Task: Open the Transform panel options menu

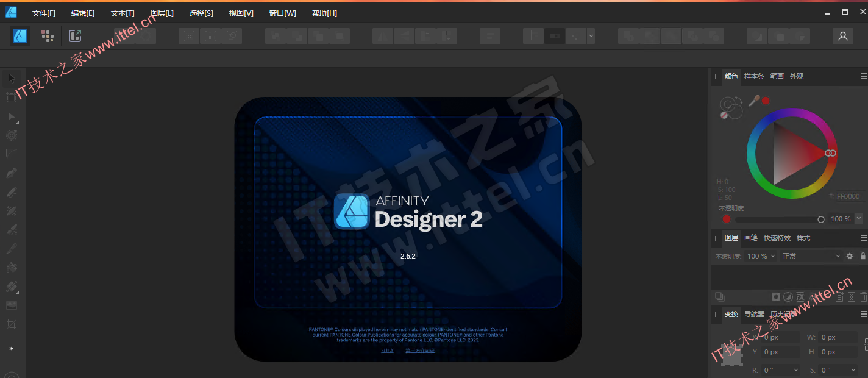Action: [864, 314]
